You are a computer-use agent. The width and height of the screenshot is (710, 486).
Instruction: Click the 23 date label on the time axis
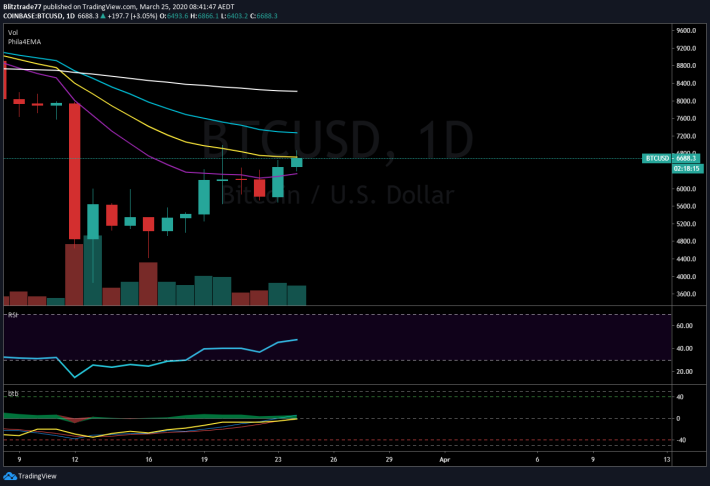(x=278, y=460)
